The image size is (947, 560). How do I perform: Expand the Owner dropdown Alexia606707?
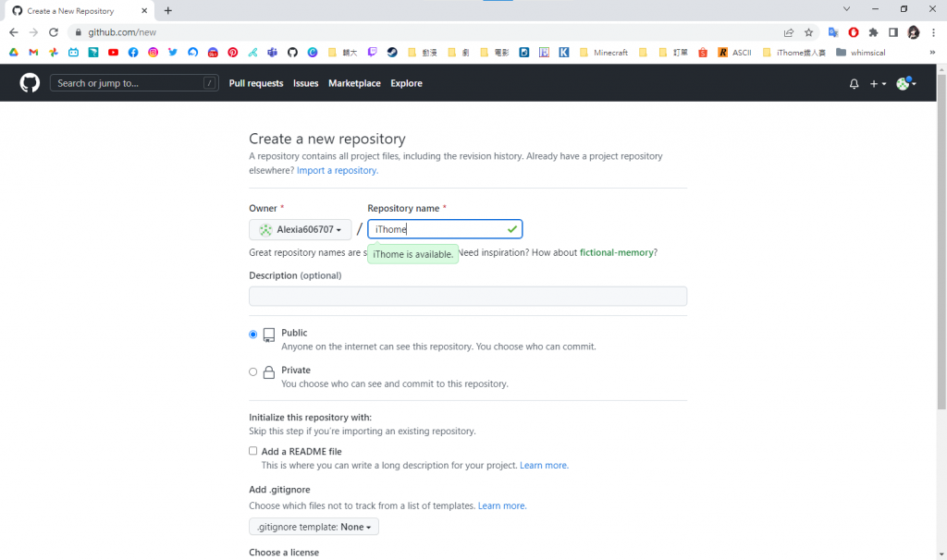click(301, 229)
